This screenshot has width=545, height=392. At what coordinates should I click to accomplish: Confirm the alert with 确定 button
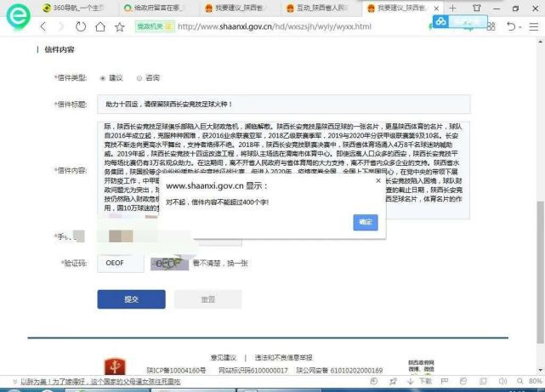(x=366, y=222)
